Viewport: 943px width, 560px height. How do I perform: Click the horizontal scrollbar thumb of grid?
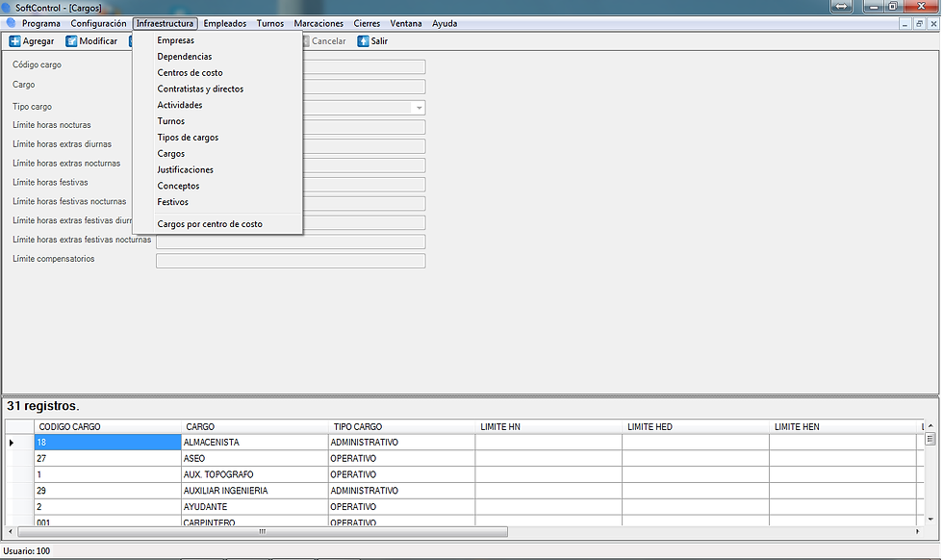(x=262, y=532)
